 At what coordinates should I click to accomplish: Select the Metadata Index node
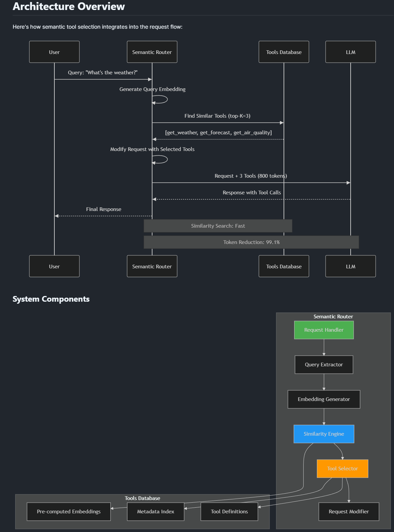155,512
